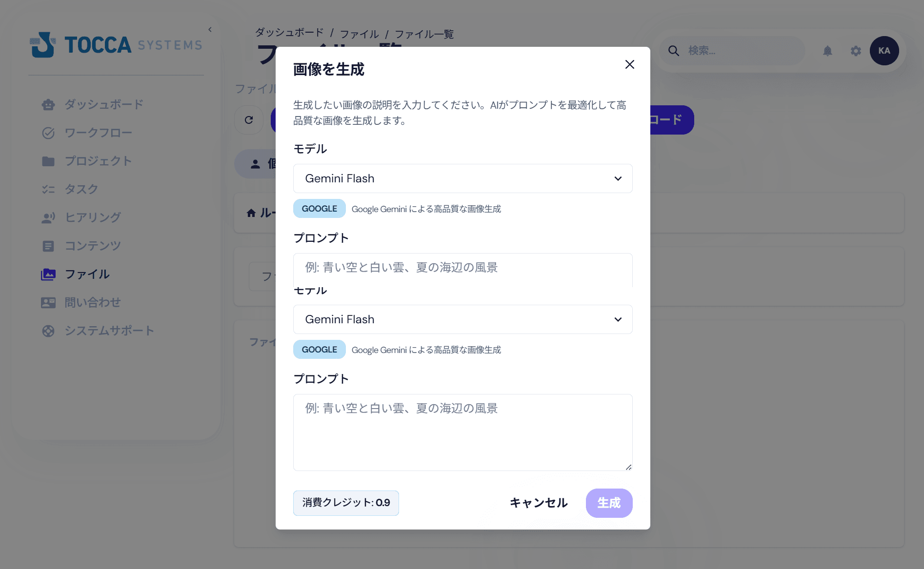This screenshot has height=569, width=924.
Task: Select the ダッシュボード icon in the sidebar
Action: click(49, 104)
